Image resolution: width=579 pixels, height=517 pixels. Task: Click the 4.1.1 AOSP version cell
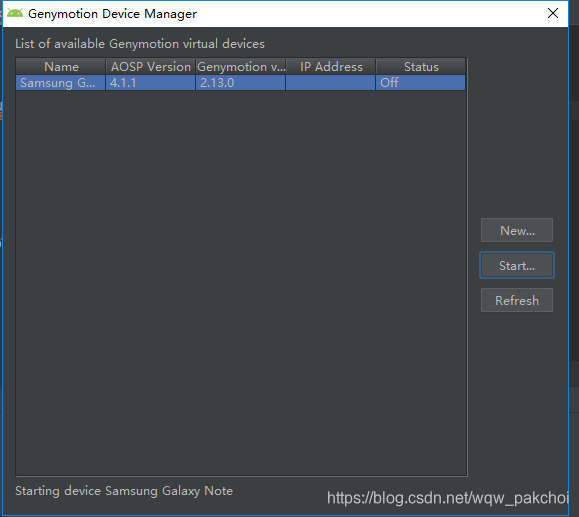pos(151,83)
